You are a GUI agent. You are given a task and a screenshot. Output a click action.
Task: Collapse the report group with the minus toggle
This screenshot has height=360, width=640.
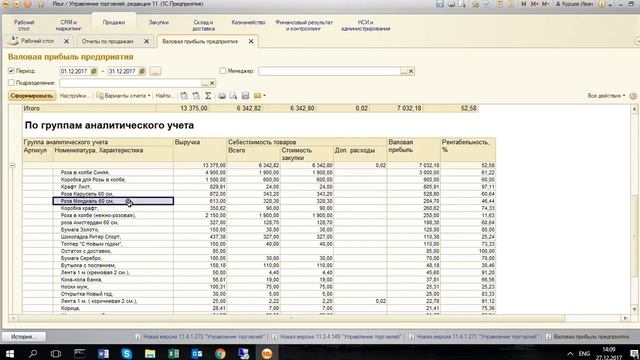point(13,165)
